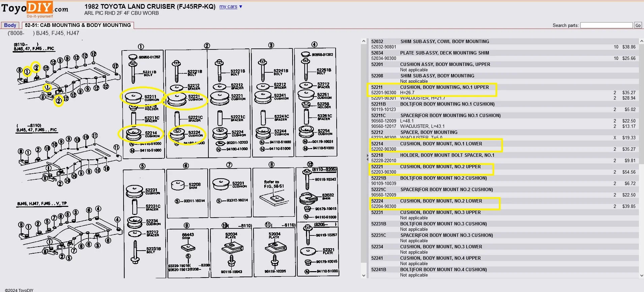Click the 52321 plate drawing in panel 12

click(x=308, y=251)
